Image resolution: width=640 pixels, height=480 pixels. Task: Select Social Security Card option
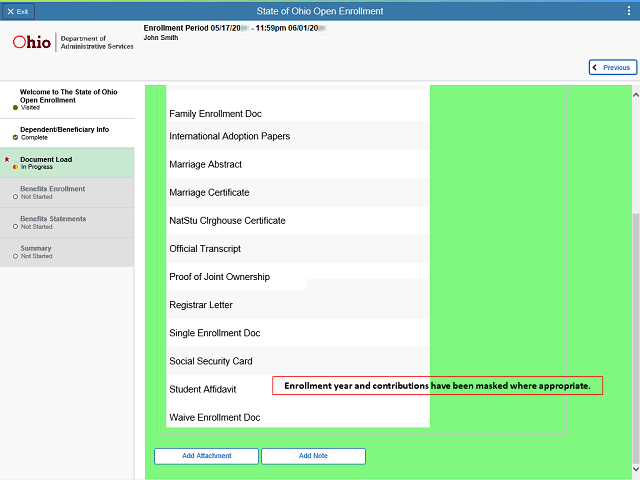(x=210, y=361)
